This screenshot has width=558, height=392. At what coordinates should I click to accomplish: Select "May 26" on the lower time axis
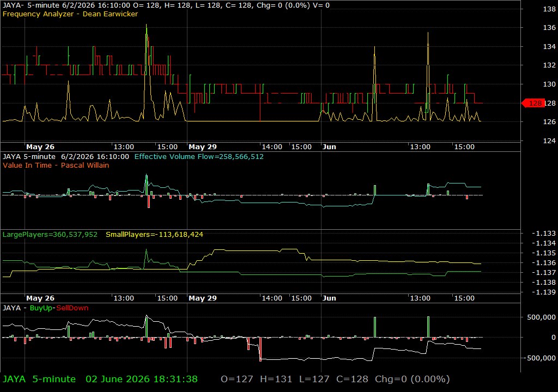pyautogui.click(x=40, y=298)
